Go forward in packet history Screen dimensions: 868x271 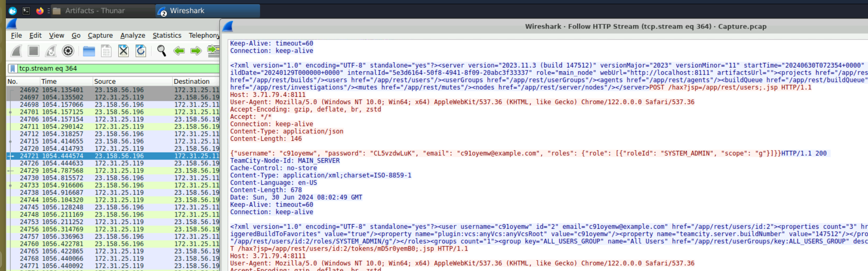[x=196, y=51]
